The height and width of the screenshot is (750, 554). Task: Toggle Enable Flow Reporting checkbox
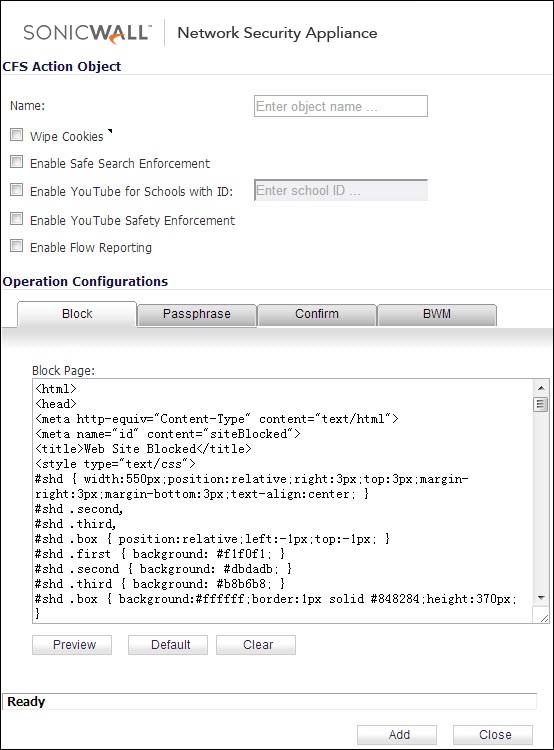(17, 246)
